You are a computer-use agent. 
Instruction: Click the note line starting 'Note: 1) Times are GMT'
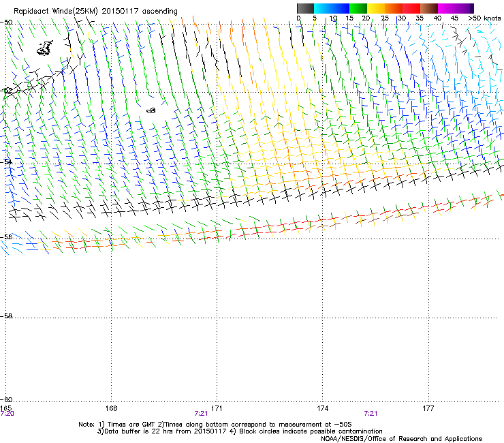tap(215, 425)
